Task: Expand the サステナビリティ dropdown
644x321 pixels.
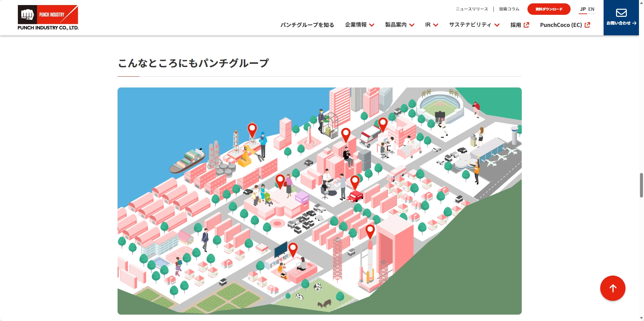Action: (470, 25)
